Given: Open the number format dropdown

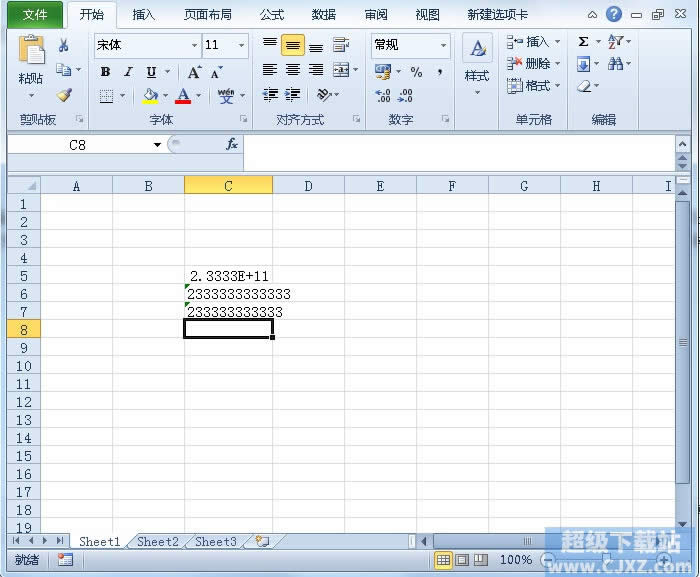Looking at the screenshot, I should 443,45.
